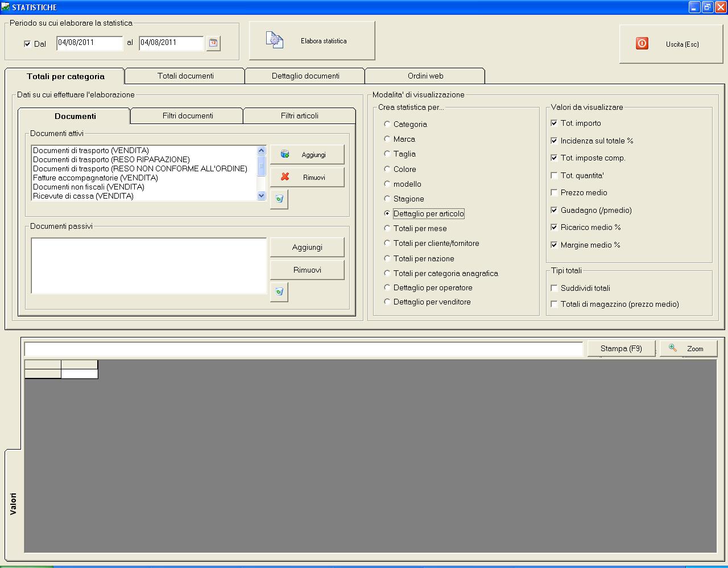
Task: Select Dettaglio per venditore option
Action: coord(387,301)
